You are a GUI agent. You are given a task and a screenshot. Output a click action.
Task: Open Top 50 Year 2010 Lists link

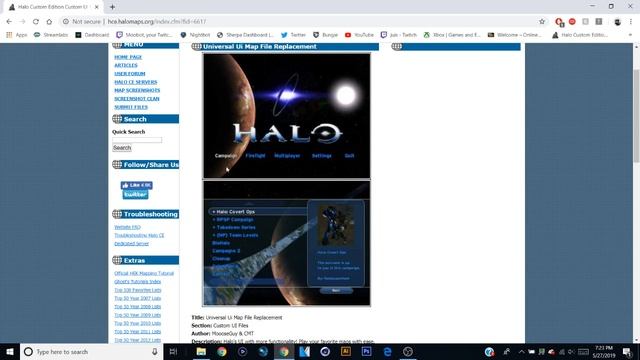[138, 323]
